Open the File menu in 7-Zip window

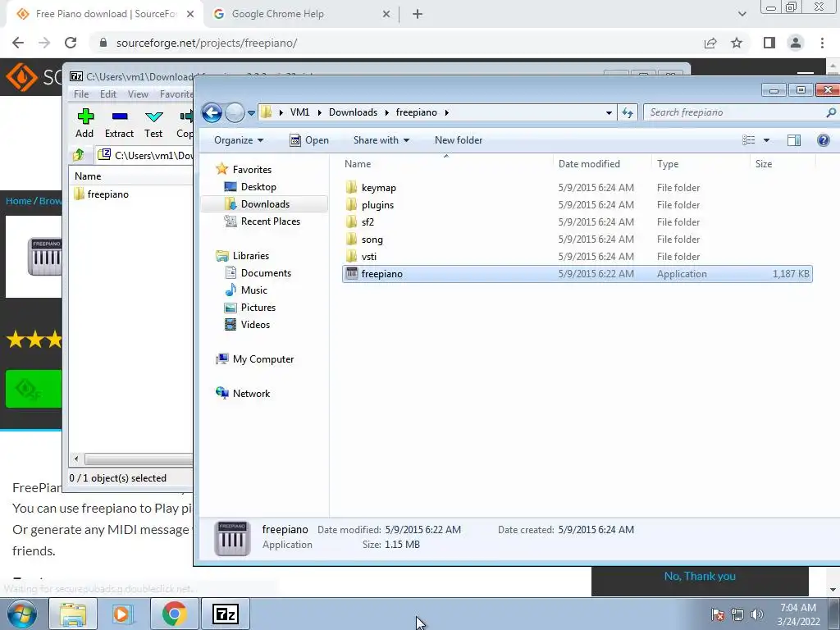[x=81, y=94]
